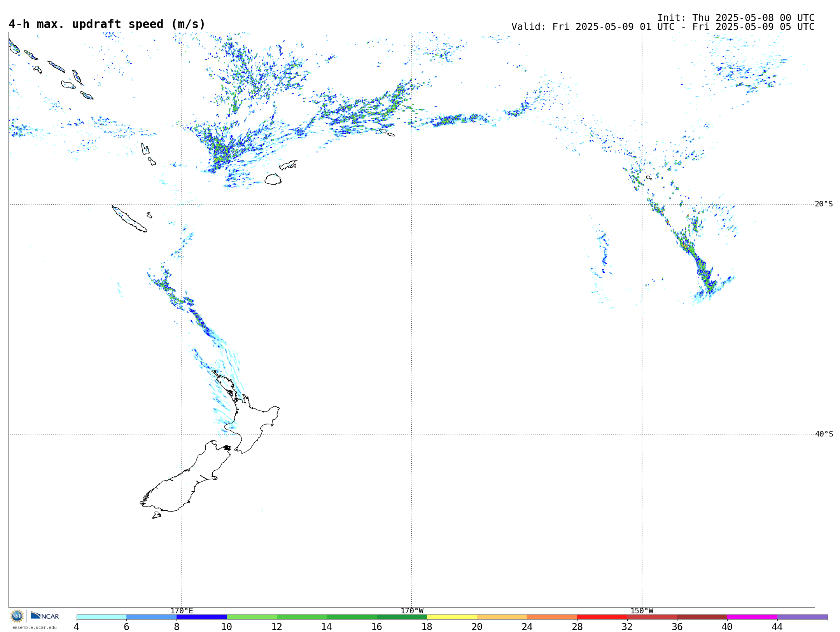Pick the light blue 6–8 colorbar segment
This screenshot has height=632, width=840.
click(151, 617)
